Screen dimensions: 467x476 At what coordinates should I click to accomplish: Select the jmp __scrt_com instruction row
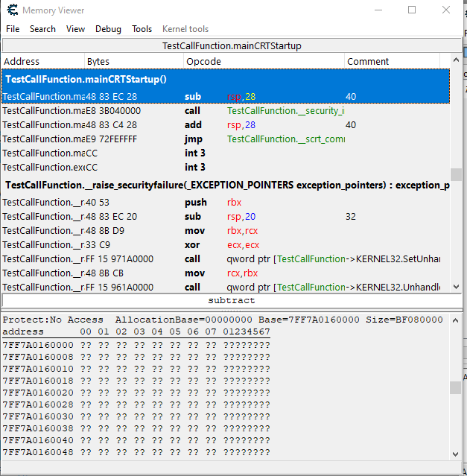point(226,139)
